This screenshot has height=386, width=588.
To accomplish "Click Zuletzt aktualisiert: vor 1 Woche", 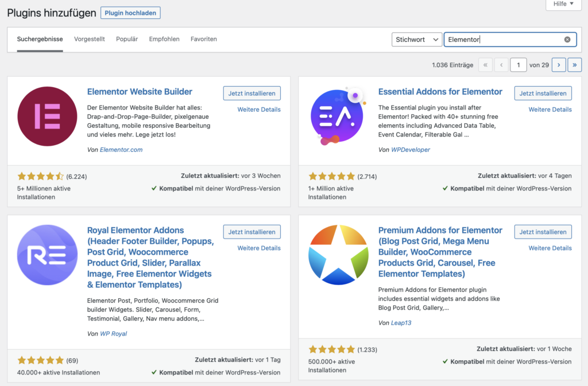I will coord(524,349).
